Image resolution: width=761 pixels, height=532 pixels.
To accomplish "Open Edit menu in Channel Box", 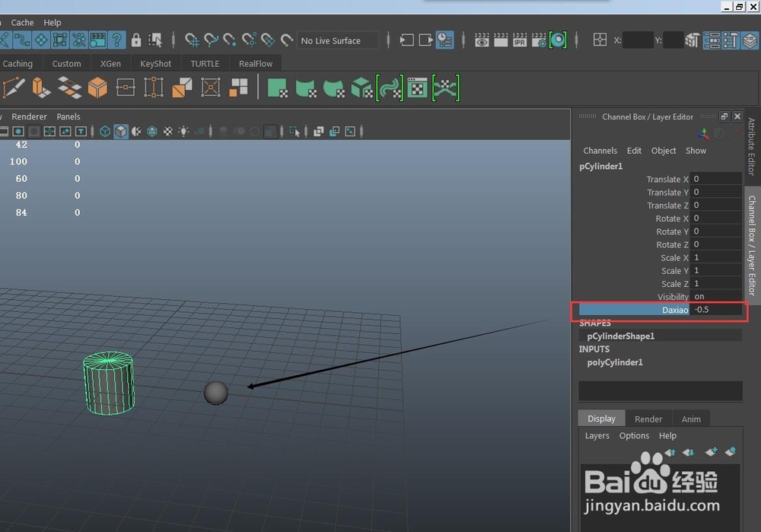I will (x=634, y=151).
